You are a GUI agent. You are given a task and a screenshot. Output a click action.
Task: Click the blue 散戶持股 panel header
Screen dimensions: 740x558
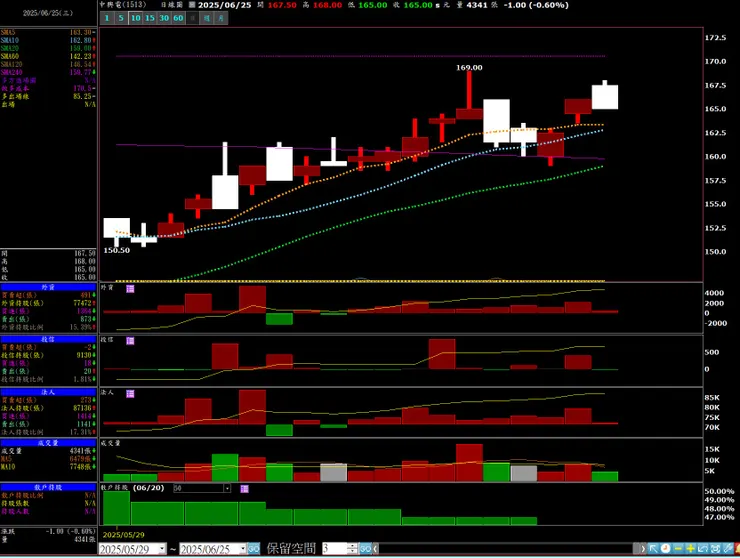48,487
